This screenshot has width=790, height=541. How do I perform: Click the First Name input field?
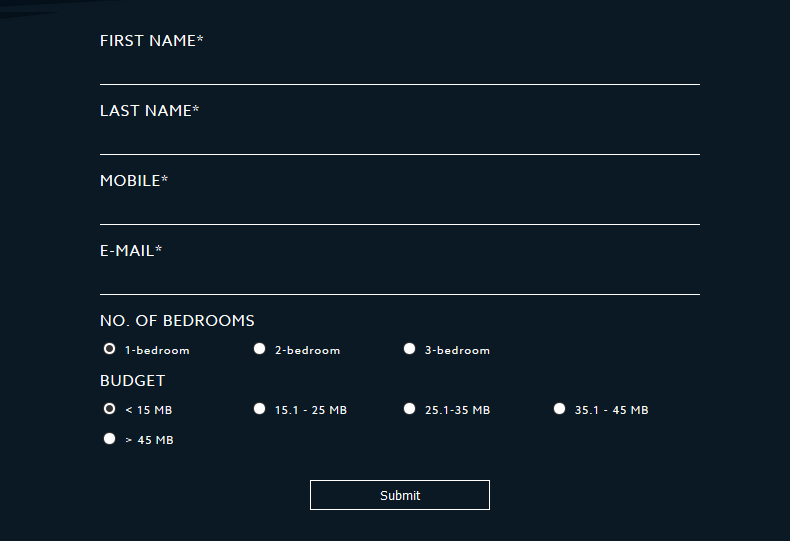[x=400, y=70]
